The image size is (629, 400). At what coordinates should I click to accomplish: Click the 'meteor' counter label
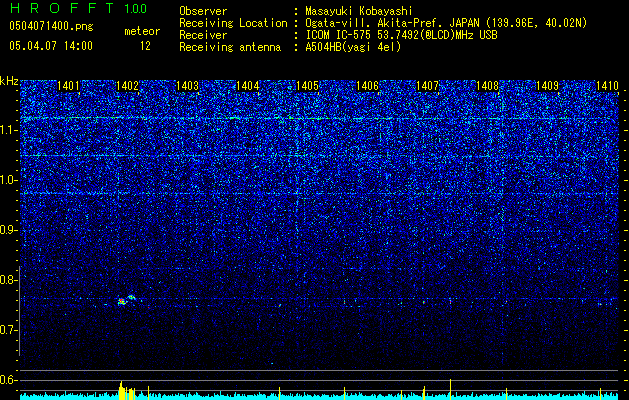tap(142, 31)
